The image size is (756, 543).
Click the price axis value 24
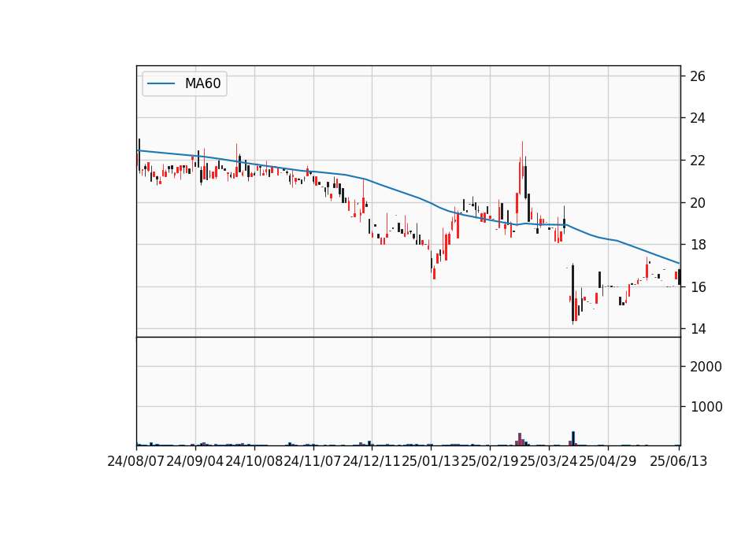pos(698,118)
